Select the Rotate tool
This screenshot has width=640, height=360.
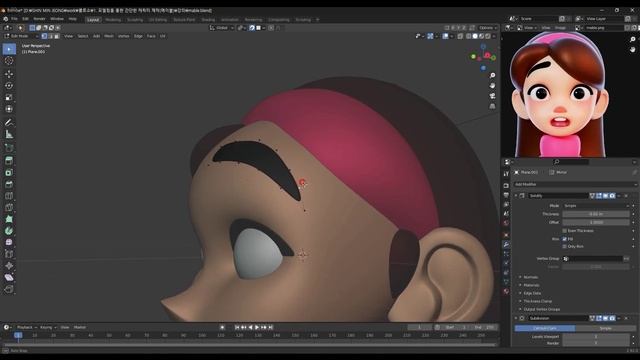coord(9,86)
